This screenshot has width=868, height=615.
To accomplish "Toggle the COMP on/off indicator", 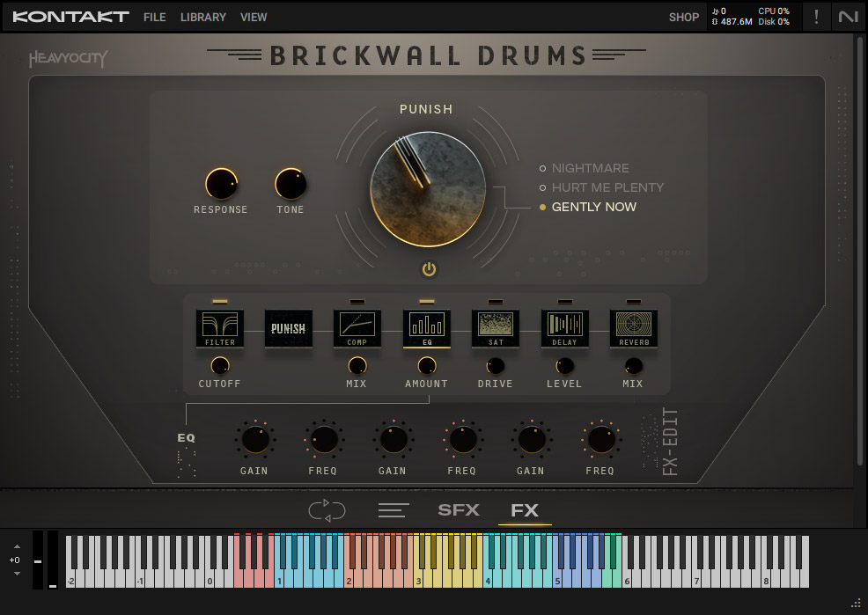I will click(357, 302).
